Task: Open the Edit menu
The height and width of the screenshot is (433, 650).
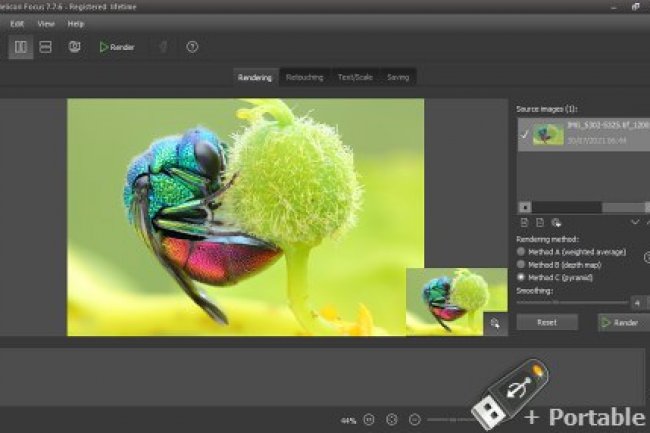Action: (x=17, y=23)
